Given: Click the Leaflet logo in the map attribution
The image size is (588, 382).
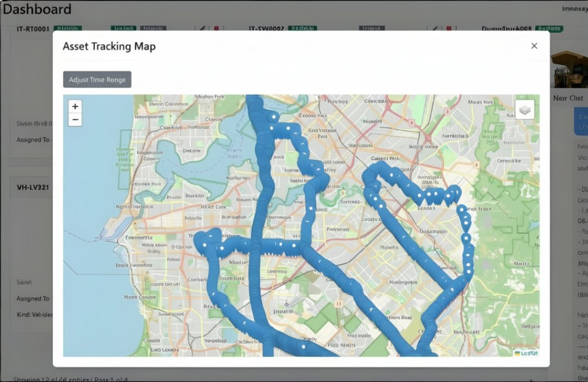Looking at the screenshot, I should 526,354.
